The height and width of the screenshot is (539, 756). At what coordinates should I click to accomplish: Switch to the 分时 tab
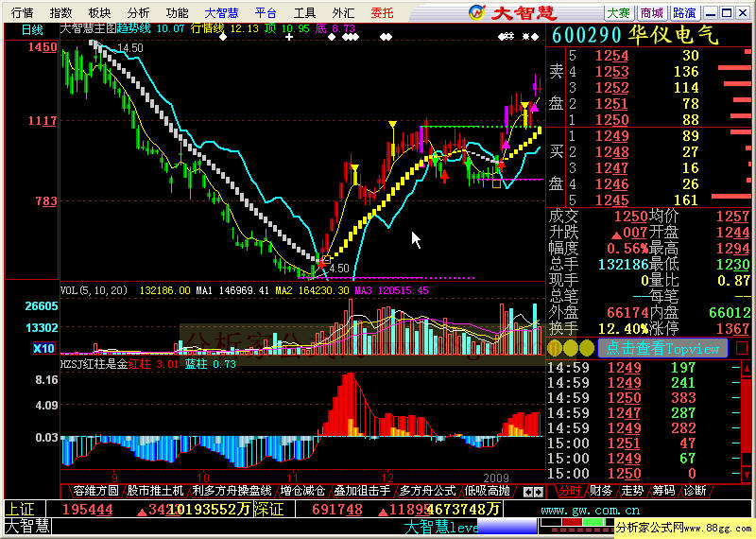[x=570, y=491]
